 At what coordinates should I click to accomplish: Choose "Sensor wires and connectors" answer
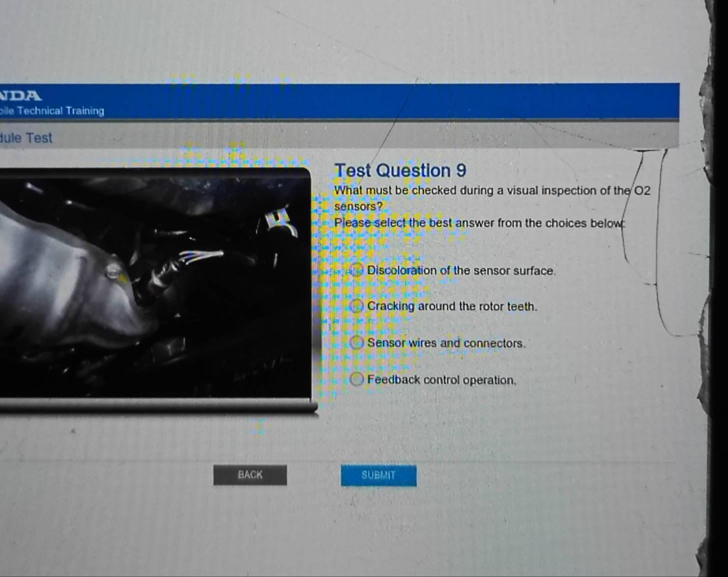click(x=356, y=342)
